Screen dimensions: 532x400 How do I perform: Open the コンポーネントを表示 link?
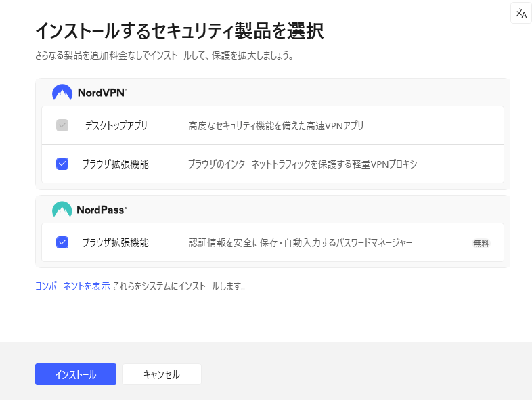click(x=72, y=286)
